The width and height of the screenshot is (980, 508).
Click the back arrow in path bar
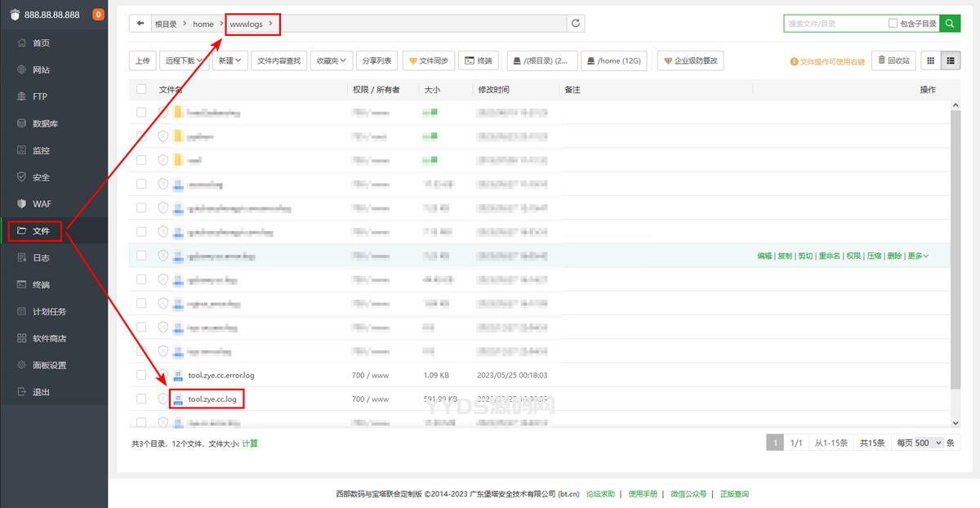click(x=140, y=24)
